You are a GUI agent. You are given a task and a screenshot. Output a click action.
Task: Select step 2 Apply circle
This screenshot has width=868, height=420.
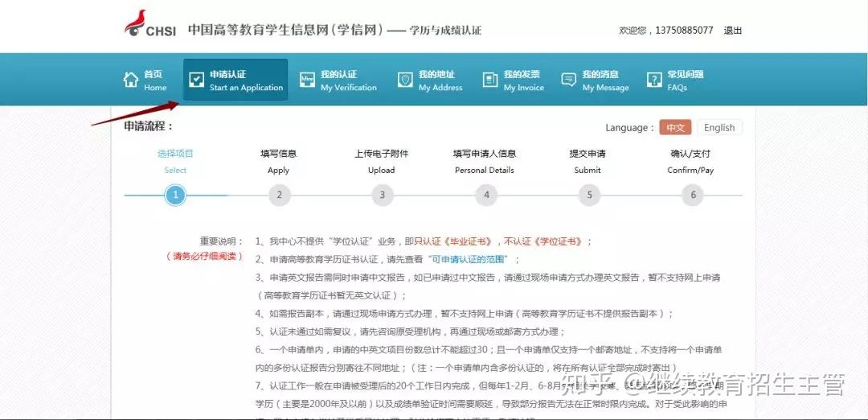(x=279, y=195)
